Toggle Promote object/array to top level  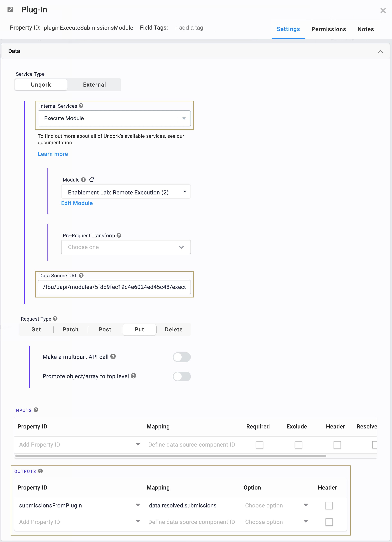[x=181, y=376]
